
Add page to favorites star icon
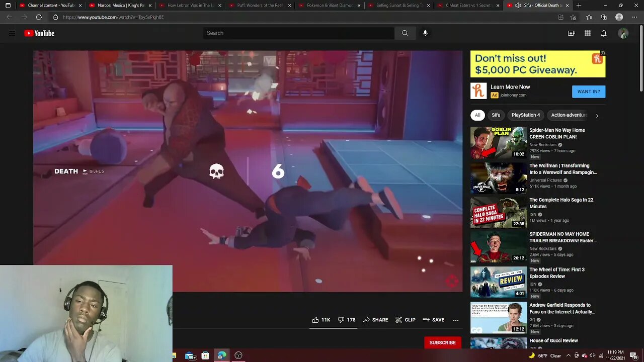click(x=574, y=17)
